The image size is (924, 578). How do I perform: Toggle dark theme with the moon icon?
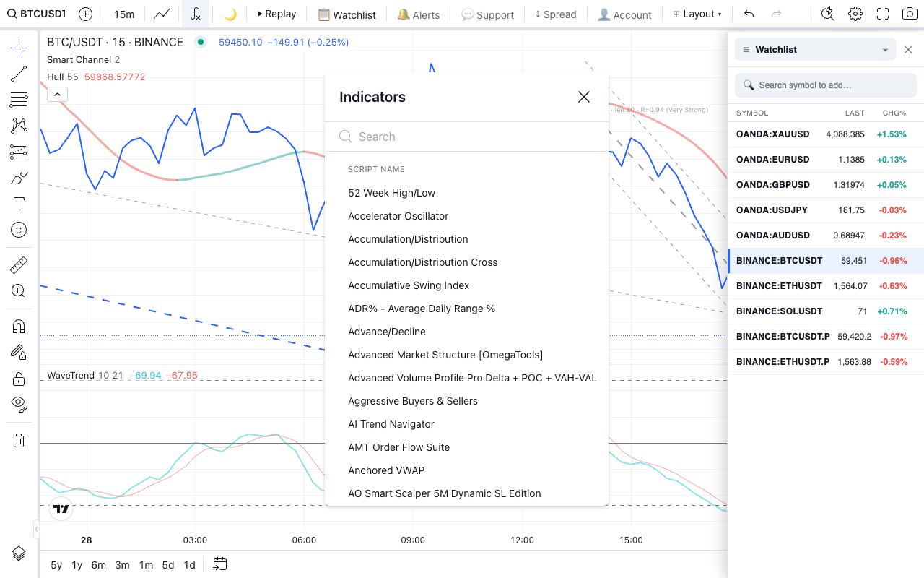pos(230,14)
